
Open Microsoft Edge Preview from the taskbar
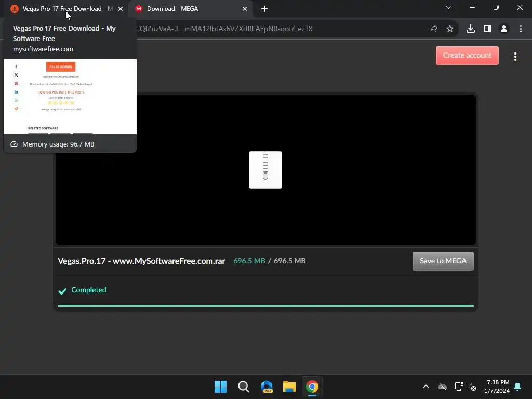tap(267, 387)
